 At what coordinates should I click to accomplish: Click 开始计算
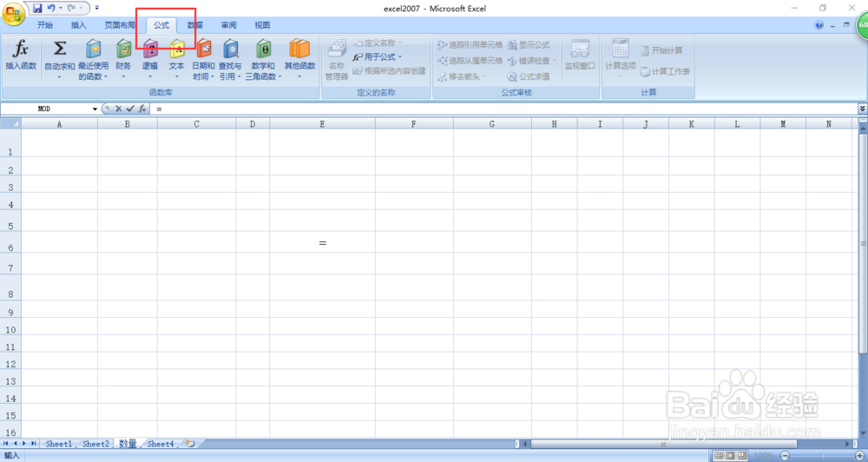click(x=661, y=50)
